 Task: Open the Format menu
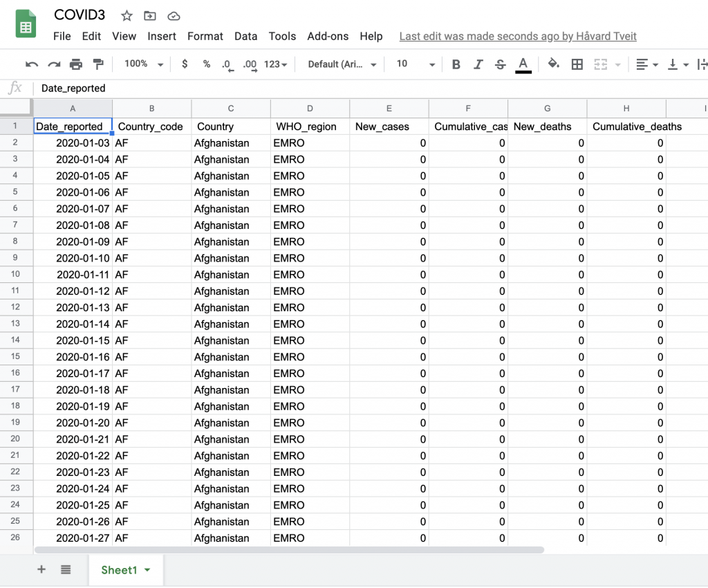pos(205,36)
